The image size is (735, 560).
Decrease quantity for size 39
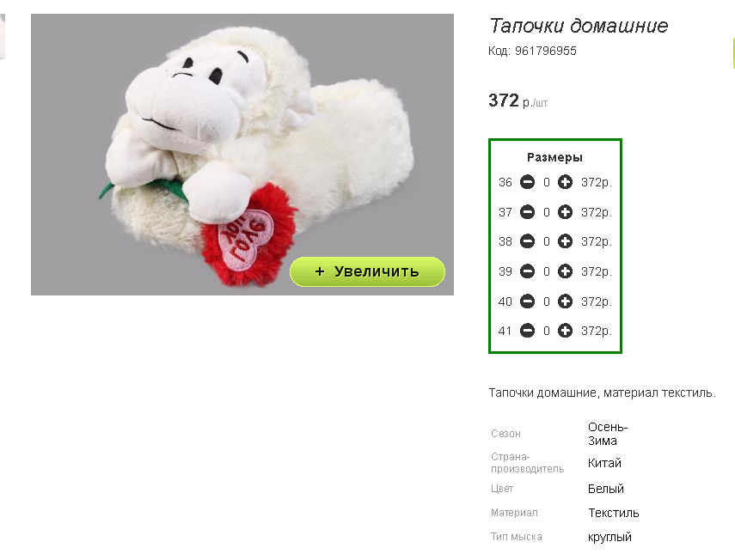pyautogui.click(x=527, y=271)
